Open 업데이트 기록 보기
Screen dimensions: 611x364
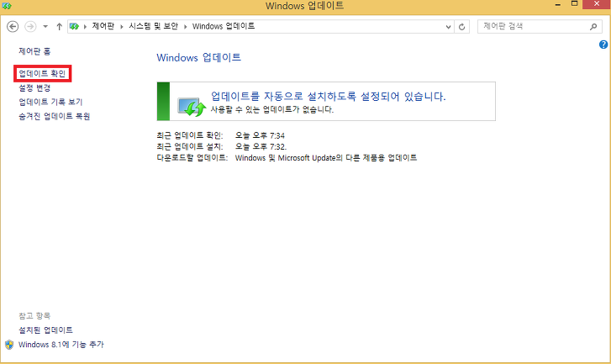[x=50, y=102]
